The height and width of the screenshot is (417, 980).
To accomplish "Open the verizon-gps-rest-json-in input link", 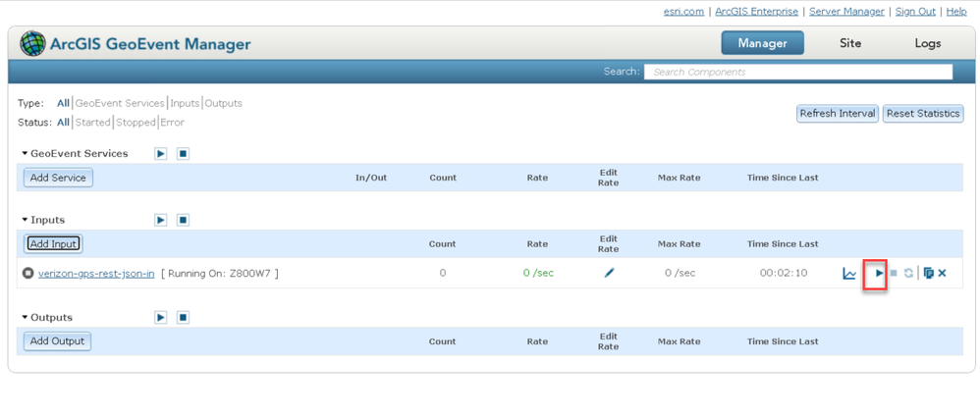I will tap(97, 274).
